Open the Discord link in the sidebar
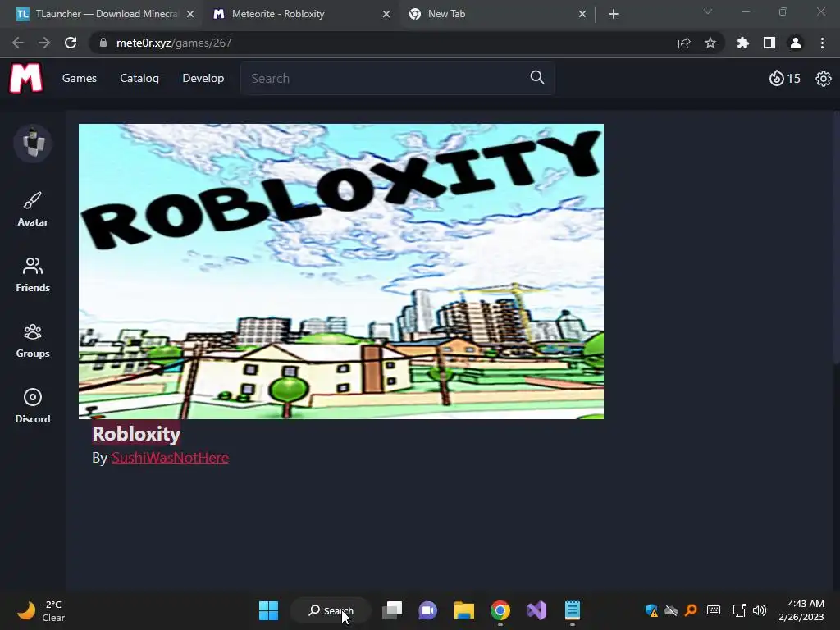The height and width of the screenshot is (630, 840). (x=33, y=406)
